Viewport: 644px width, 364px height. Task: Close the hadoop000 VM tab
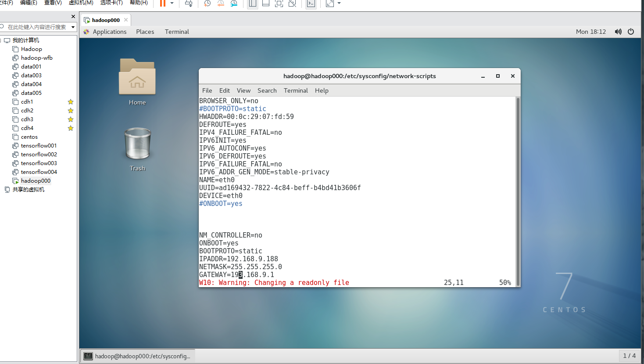[x=126, y=20]
